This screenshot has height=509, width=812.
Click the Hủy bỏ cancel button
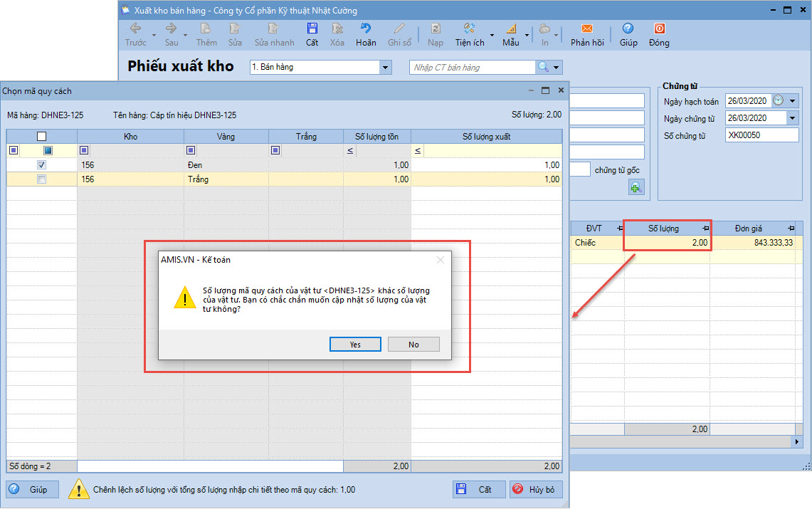[537, 490]
